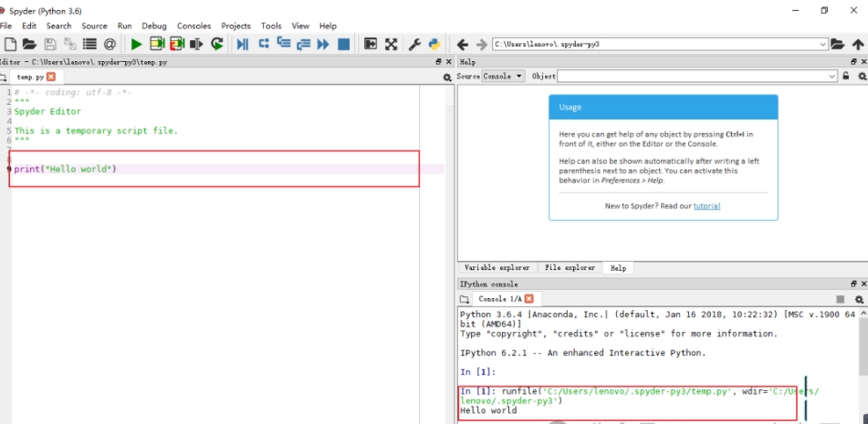Click the Preferences wrench icon

tap(414, 44)
